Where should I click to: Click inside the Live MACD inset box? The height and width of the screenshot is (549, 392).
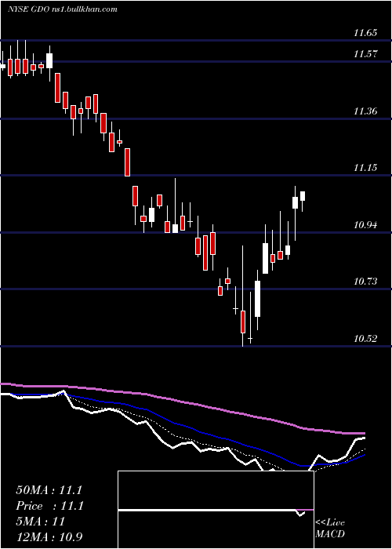pos(216,510)
